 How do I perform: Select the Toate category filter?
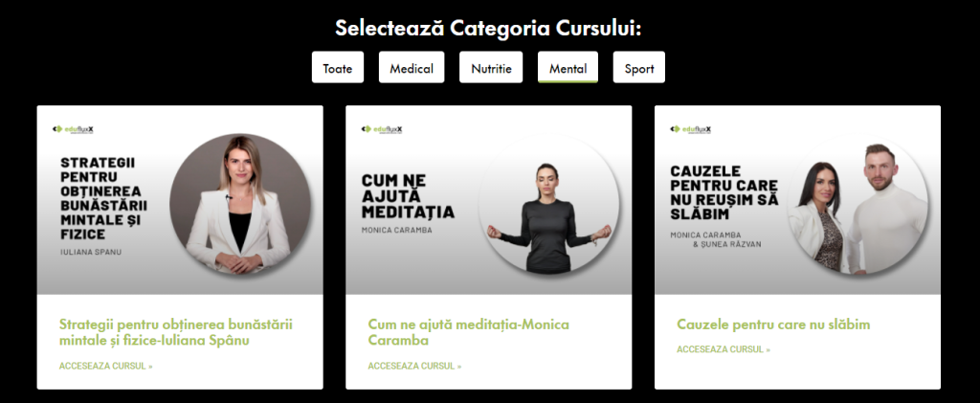click(338, 67)
